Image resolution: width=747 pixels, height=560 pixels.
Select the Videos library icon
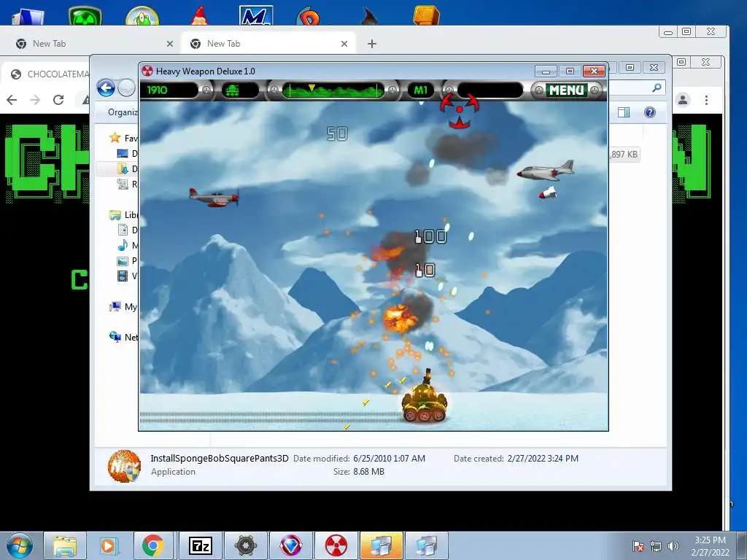123,276
